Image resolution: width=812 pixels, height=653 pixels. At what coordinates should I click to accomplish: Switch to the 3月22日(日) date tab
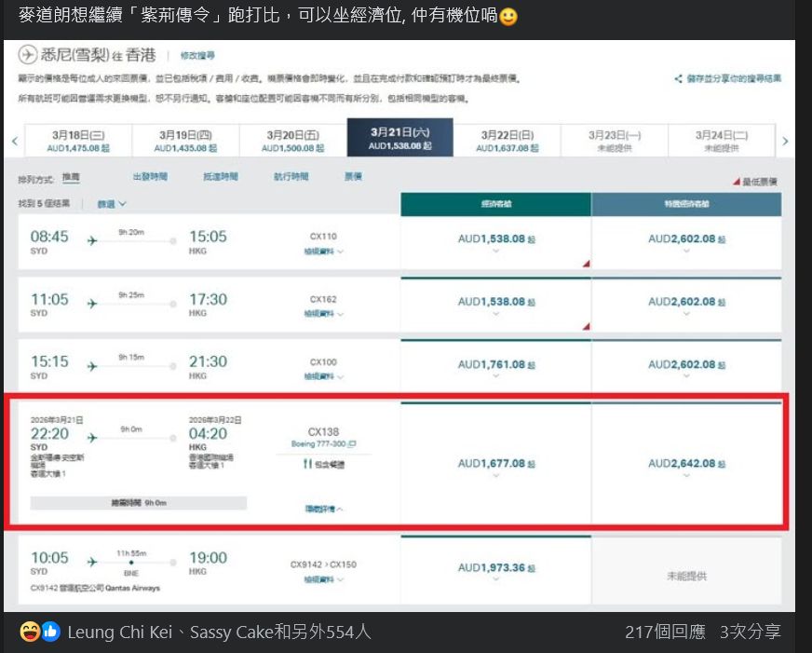tap(507, 140)
